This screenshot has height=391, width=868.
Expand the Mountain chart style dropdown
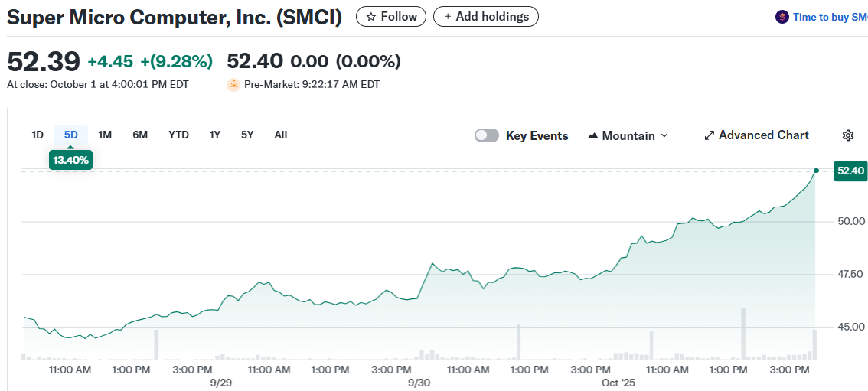pyautogui.click(x=664, y=135)
